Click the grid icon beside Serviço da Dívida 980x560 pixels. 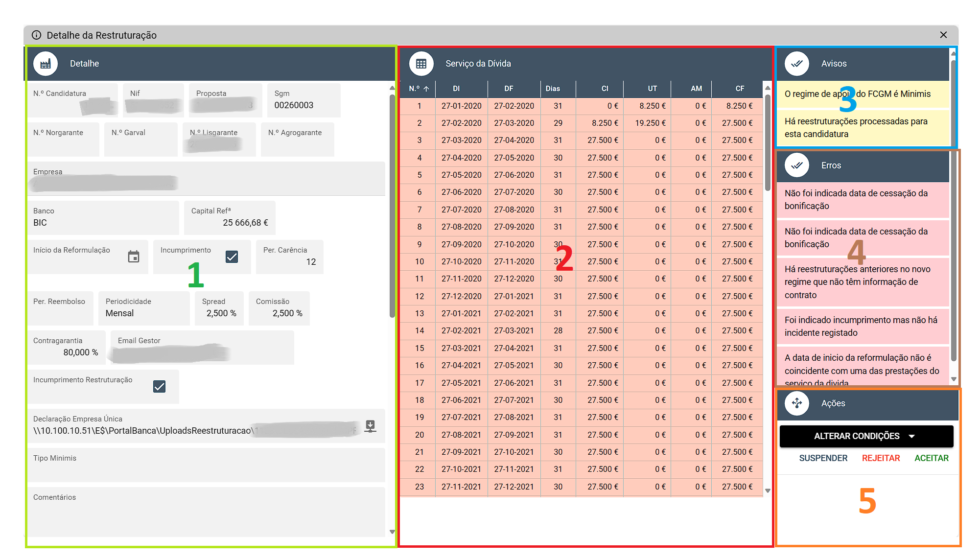point(421,64)
